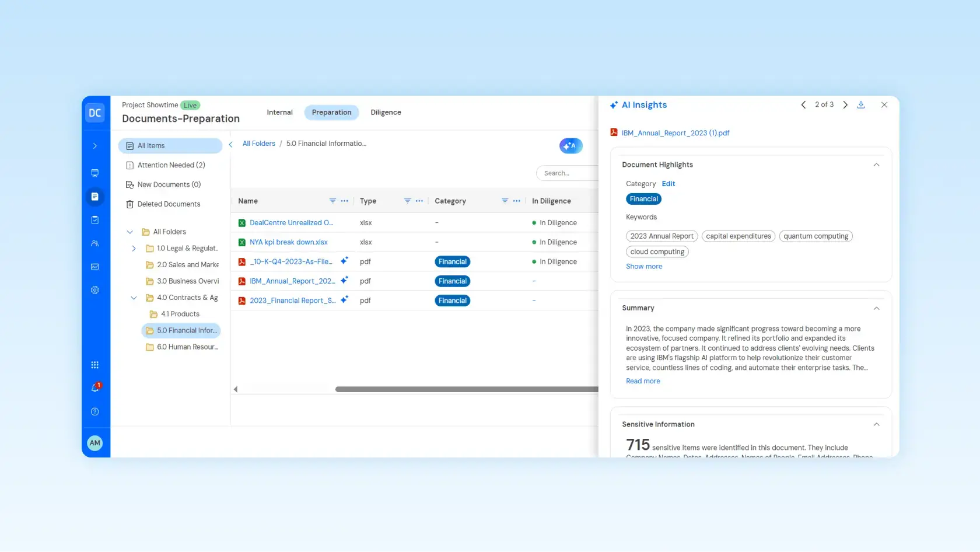
Task: Open 2023_Financial Report_S.. document
Action: [292, 301]
